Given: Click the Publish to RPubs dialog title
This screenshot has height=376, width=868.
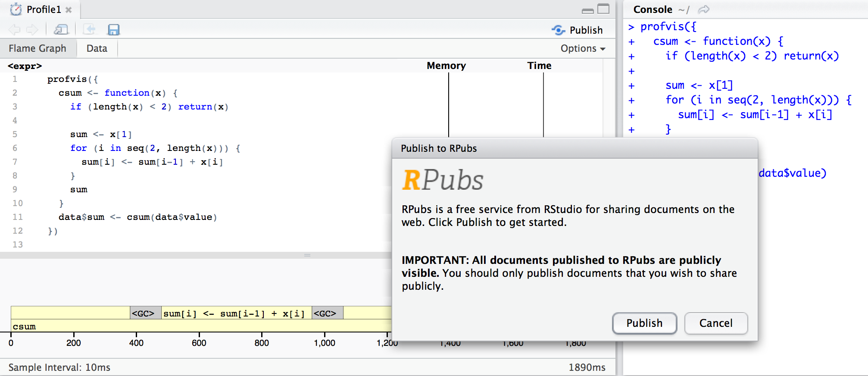Looking at the screenshot, I should click(439, 148).
